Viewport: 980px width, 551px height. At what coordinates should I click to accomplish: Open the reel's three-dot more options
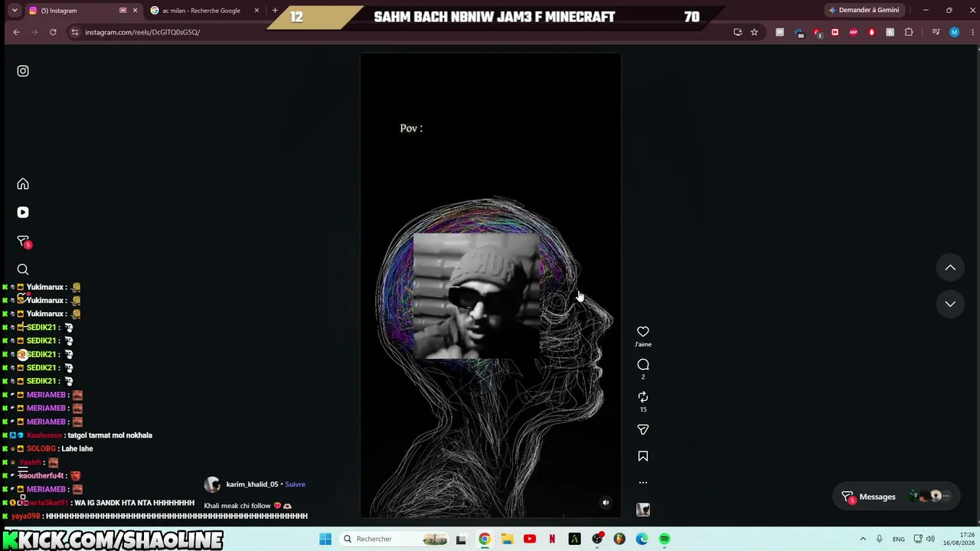(643, 483)
